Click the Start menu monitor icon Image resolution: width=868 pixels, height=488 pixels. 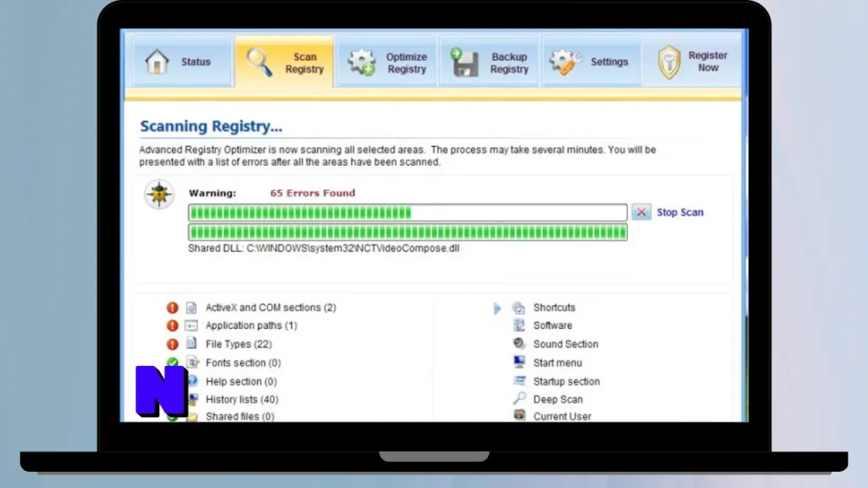point(519,363)
